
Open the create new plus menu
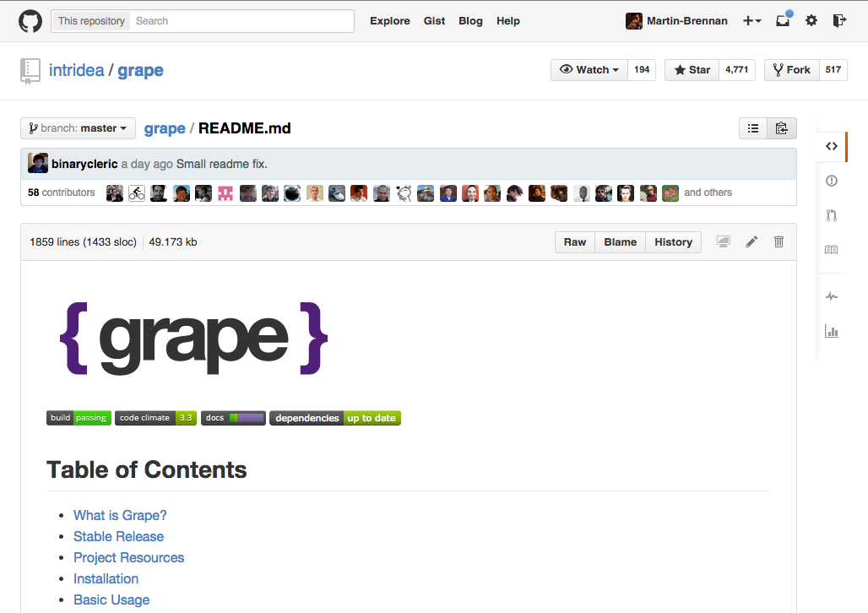pos(751,21)
